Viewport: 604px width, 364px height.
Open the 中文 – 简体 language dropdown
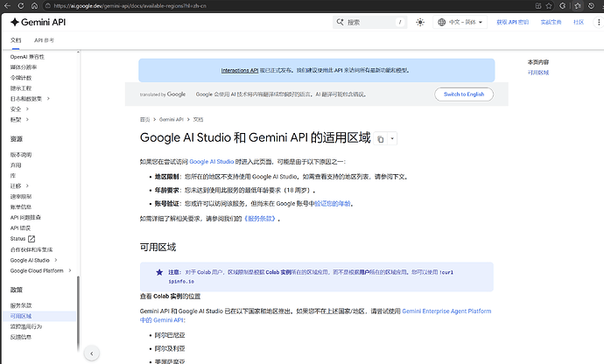click(x=460, y=23)
